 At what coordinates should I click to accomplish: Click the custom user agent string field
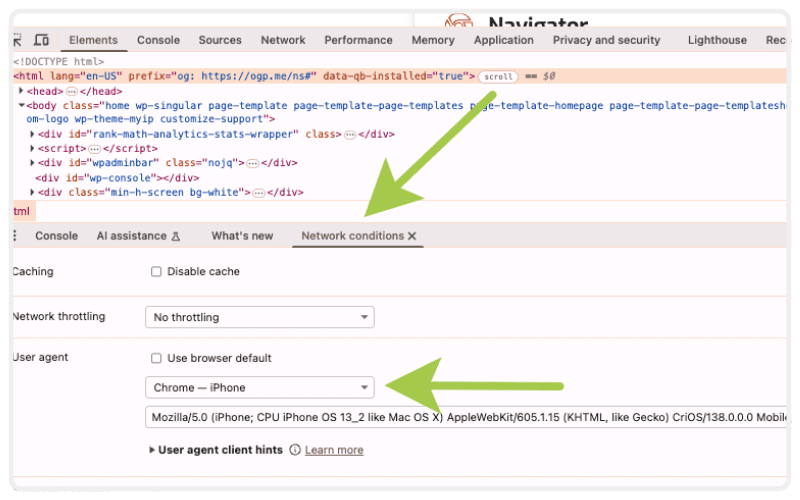click(466, 417)
